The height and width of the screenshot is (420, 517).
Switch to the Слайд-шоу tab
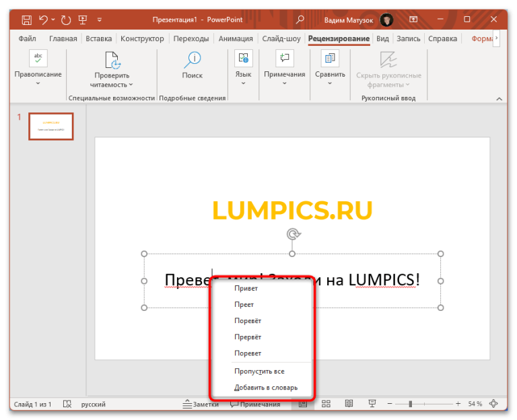tap(281, 38)
